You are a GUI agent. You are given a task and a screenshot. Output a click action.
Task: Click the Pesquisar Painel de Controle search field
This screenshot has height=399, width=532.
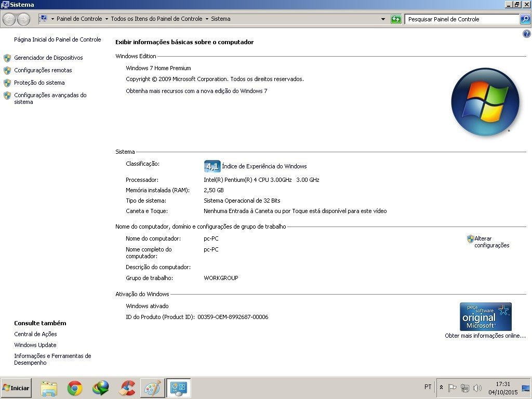pos(462,19)
